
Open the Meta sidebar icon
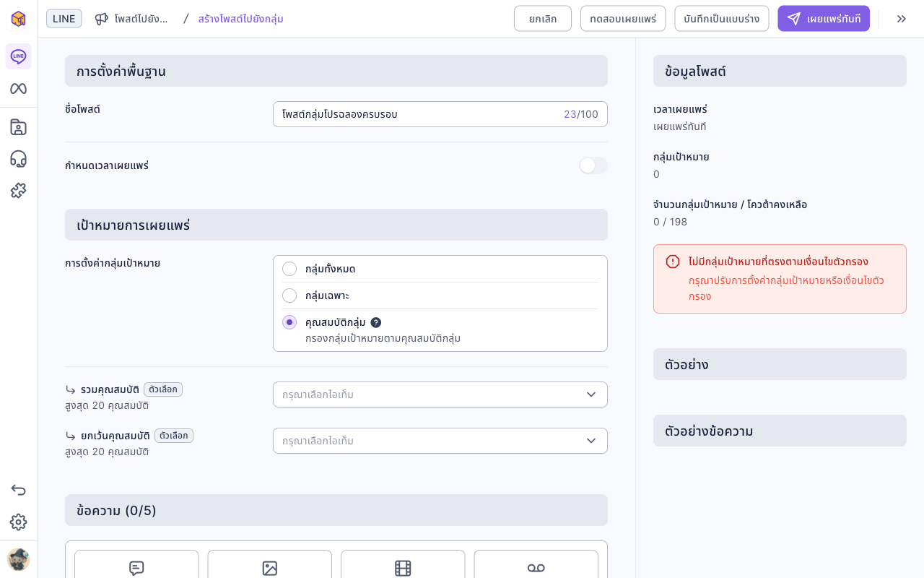pyautogui.click(x=18, y=88)
